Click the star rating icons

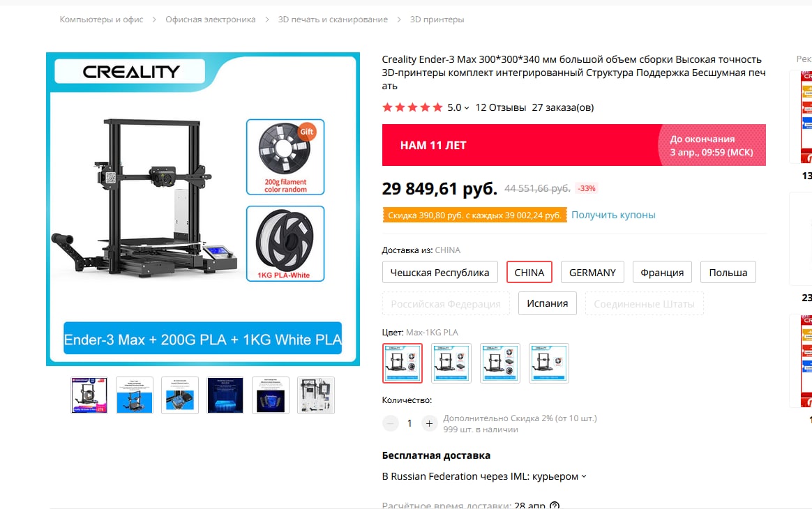(412, 107)
